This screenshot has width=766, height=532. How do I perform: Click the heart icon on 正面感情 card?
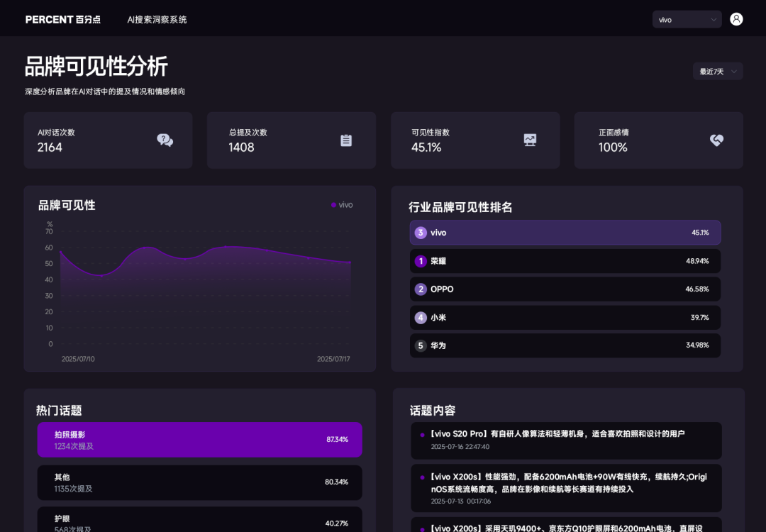click(x=716, y=140)
